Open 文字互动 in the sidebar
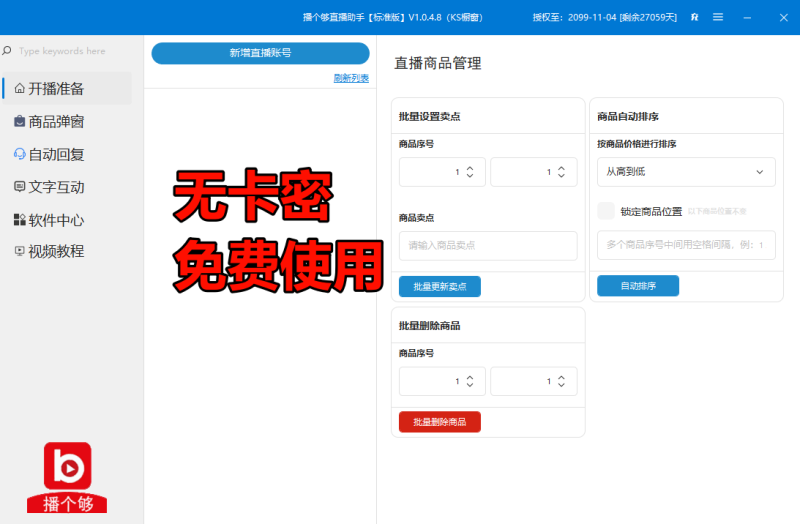The height and width of the screenshot is (524, 800). [x=67, y=187]
